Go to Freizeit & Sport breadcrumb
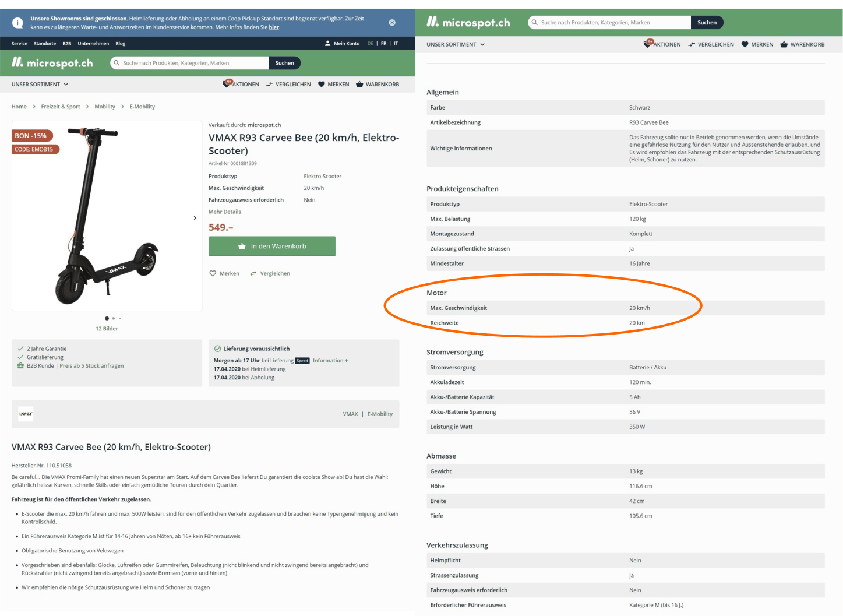The image size is (843, 616). point(61,107)
